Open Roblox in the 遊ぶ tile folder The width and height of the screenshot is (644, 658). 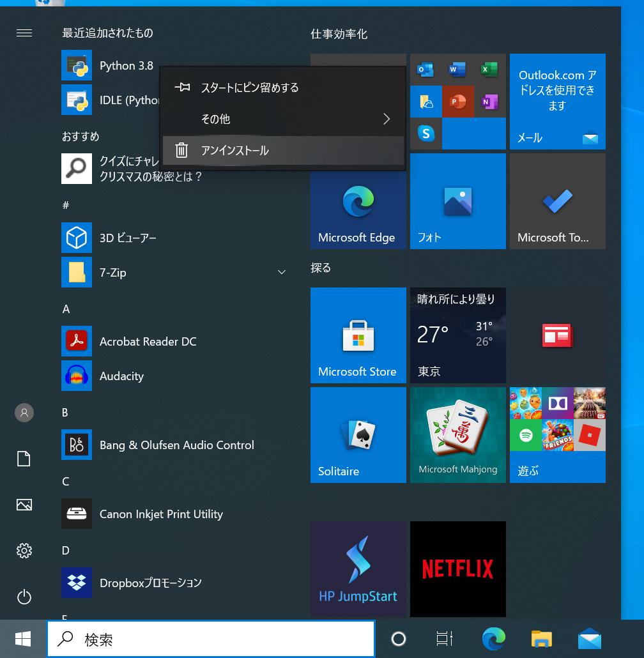[x=590, y=435]
